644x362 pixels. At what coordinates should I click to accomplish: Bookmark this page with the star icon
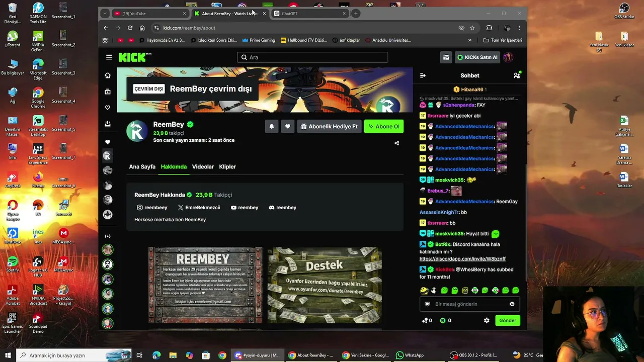point(472,28)
